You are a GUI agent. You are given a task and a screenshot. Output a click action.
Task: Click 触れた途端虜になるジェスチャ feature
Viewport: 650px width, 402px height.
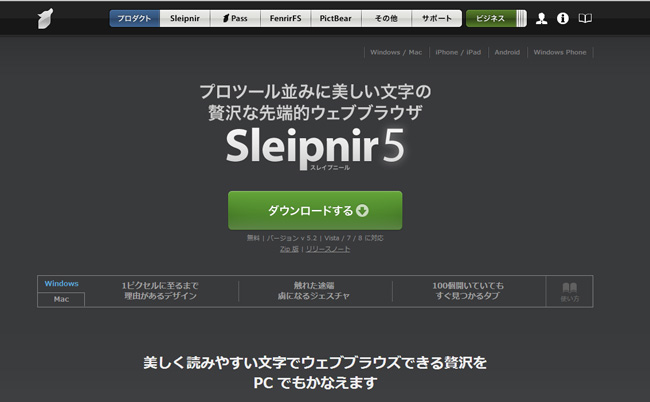pyautogui.click(x=314, y=291)
